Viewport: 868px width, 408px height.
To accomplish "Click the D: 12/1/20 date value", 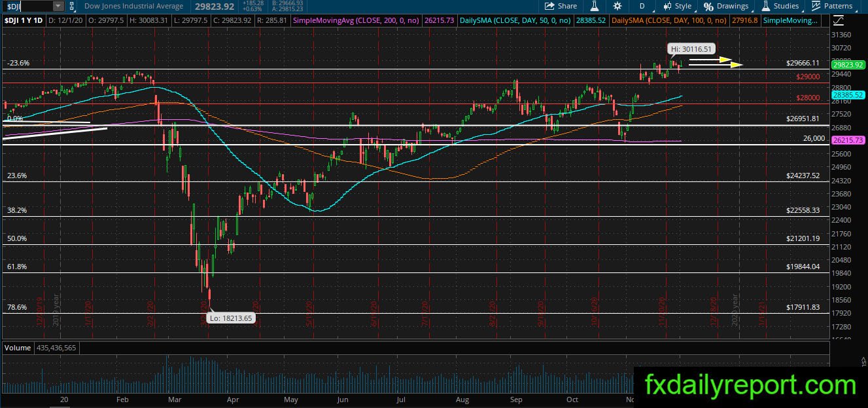I will click(x=67, y=21).
